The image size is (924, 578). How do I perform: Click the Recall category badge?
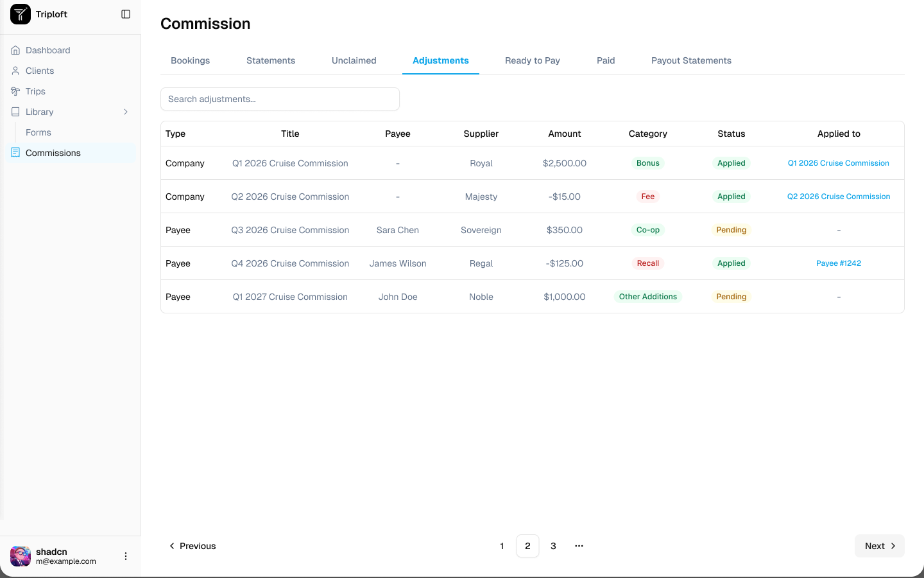click(648, 263)
